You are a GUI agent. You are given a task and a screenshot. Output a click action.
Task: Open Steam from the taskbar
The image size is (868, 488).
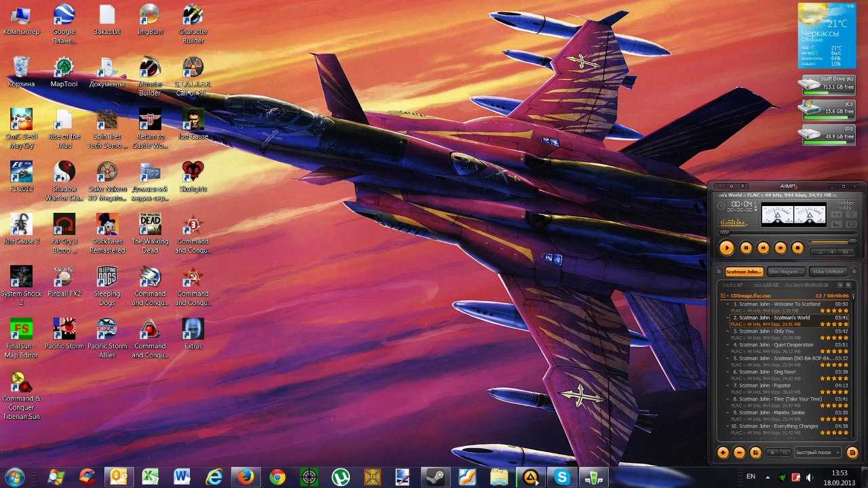(434, 477)
